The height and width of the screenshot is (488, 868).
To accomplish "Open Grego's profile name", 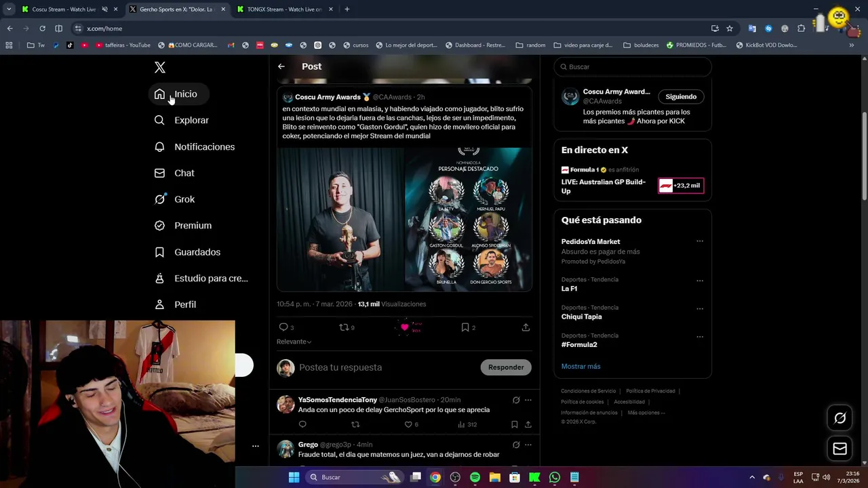I will point(308,445).
